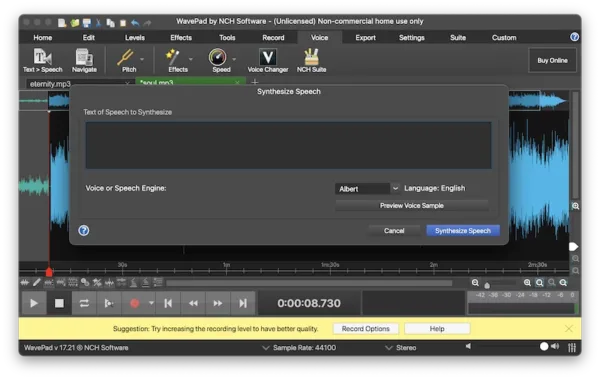Screen dimensions: 600x379
Task: Mute audio with the speaker icon
Action: pos(468,346)
